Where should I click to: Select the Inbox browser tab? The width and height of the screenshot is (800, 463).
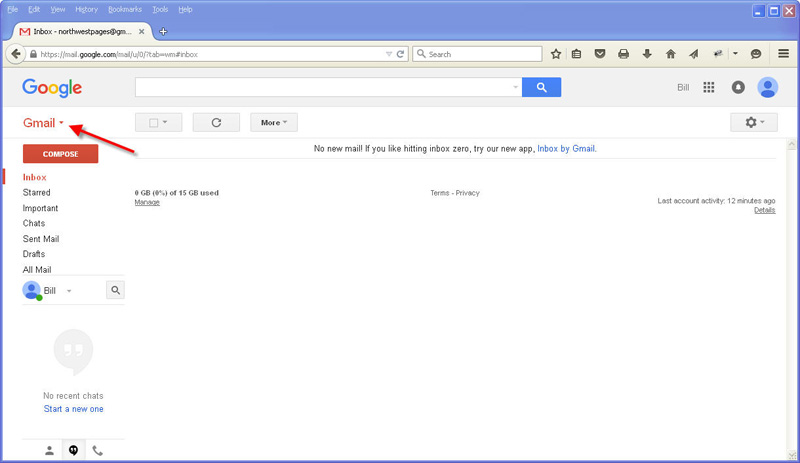[82, 32]
